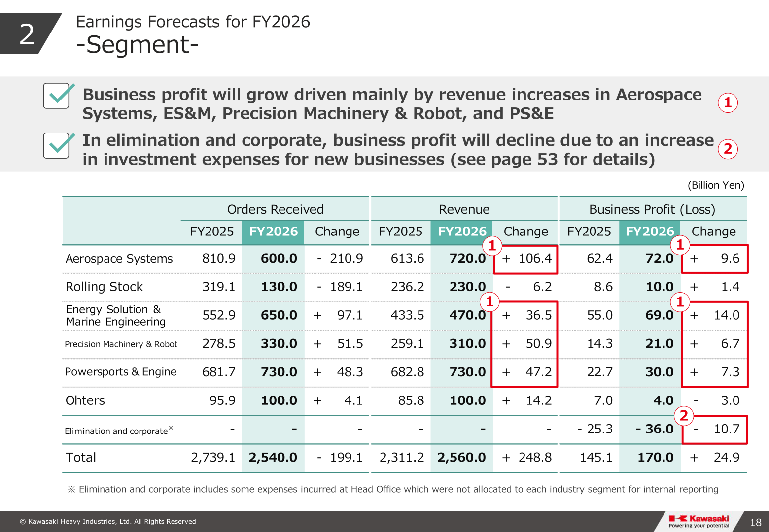Click Powersports & Engine FY2025 revenue 682.8

coord(407,372)
